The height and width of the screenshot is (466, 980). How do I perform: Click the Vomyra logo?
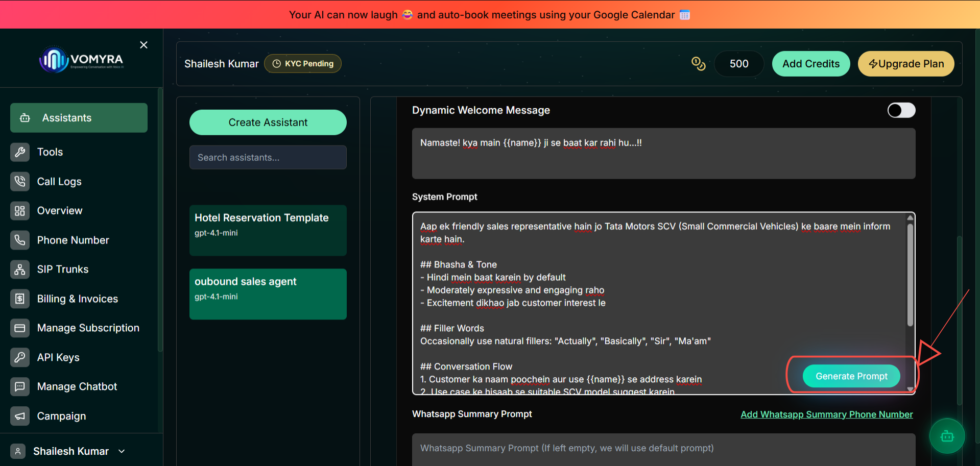coord(82,60)
